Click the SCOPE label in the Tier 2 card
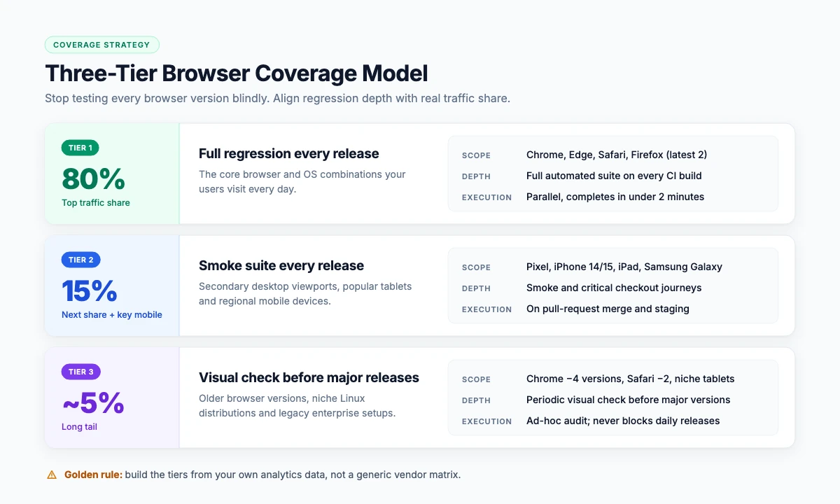This screenshot has width=840, height=504. pos(476,267)
